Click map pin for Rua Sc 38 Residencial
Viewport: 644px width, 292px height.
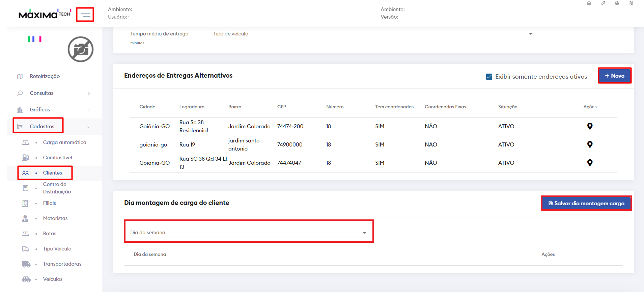coord(589,126)
